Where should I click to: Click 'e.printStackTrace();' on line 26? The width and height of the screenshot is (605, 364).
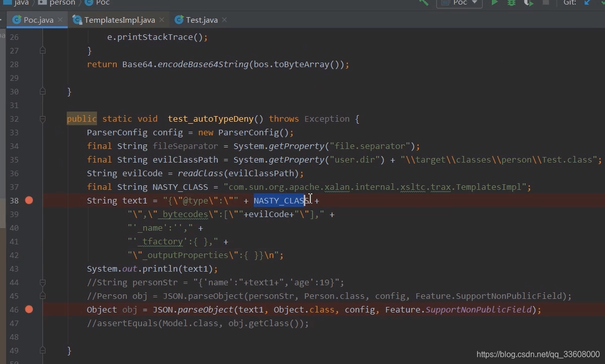[x=157, y=37]
